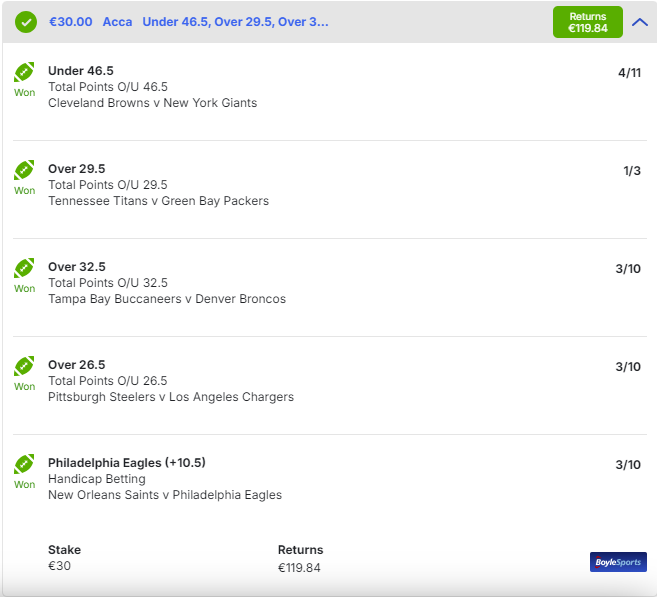
Task: Click 'Total Points O/U 26.5' market text
Action: click(x=108, y=381)
